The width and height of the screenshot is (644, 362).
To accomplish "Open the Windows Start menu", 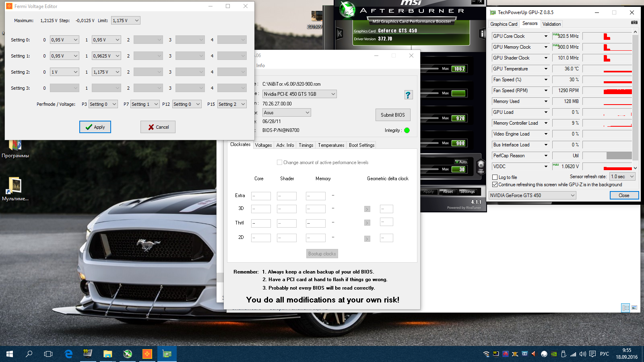I will (10, 354).
